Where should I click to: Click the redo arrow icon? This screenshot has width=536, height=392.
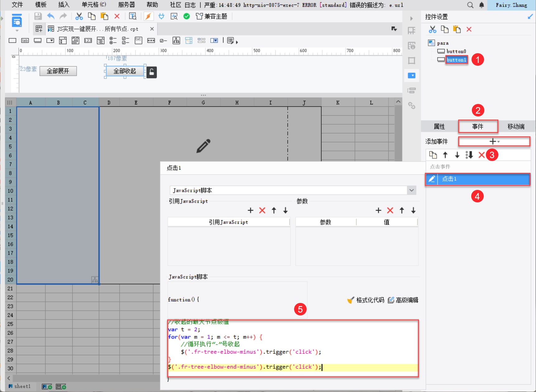click(63, 16)
